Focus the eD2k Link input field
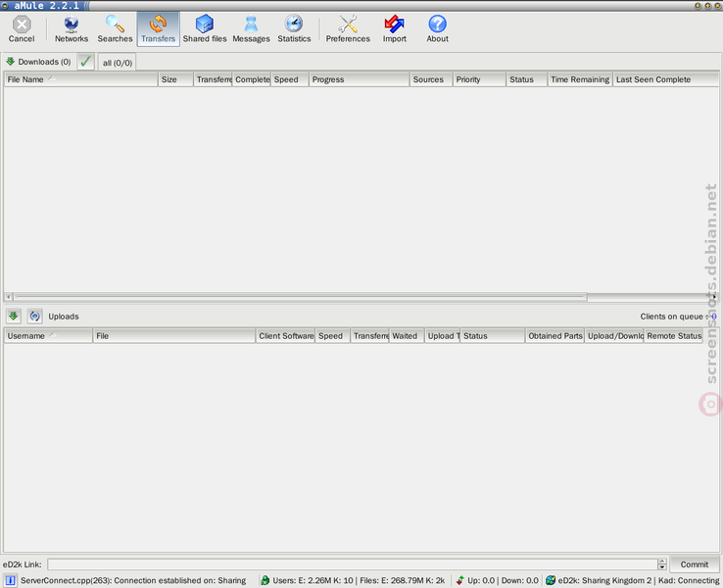This screenshot has width=723, height=588. tap(353, 564)
